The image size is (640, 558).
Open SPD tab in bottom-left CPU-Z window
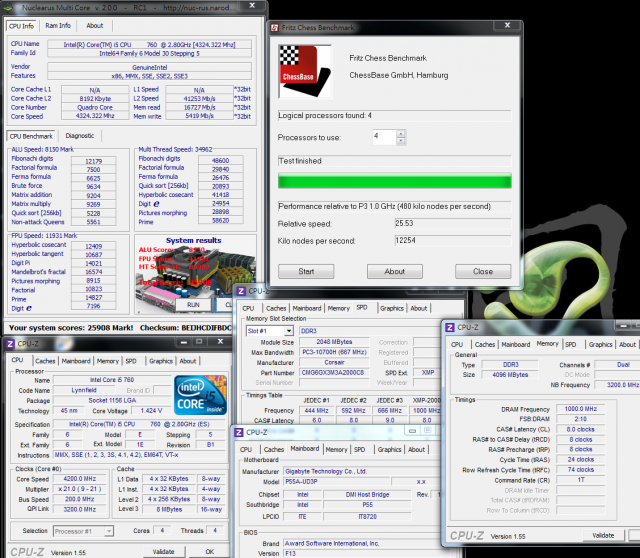[x=131, y=361]
